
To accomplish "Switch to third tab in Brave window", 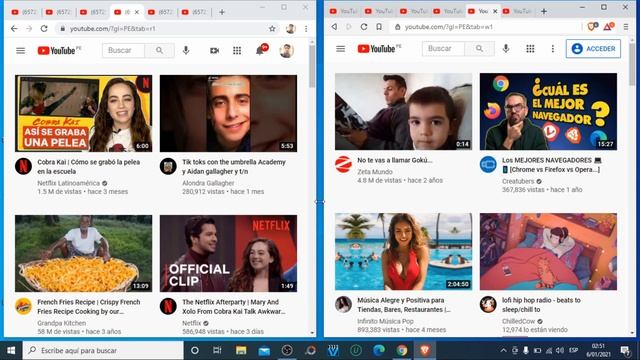I will pos(413,11).
